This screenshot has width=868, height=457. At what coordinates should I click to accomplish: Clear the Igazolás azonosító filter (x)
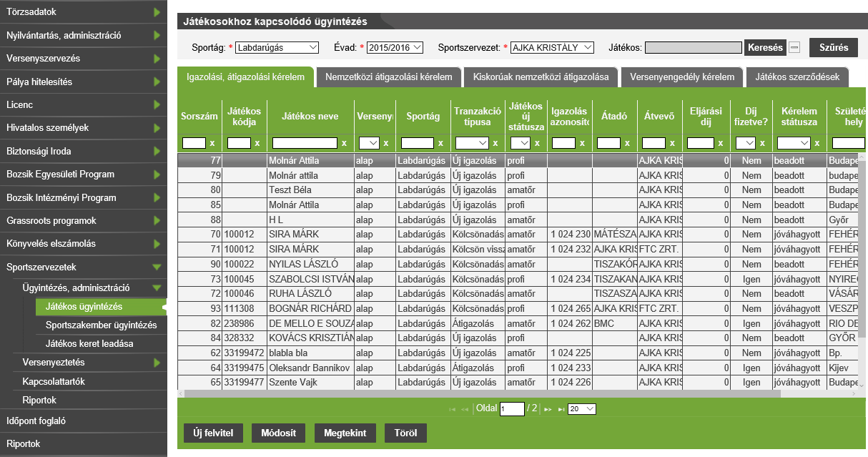(582, 143)
